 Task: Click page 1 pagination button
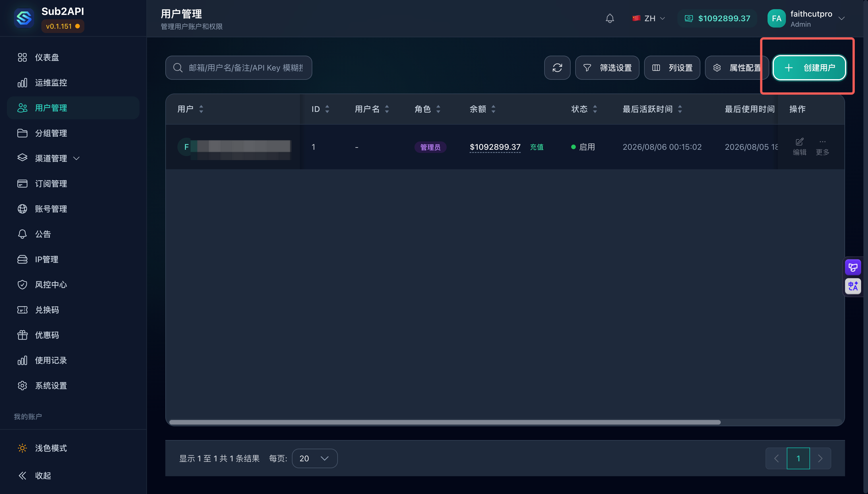pos(798,458)
